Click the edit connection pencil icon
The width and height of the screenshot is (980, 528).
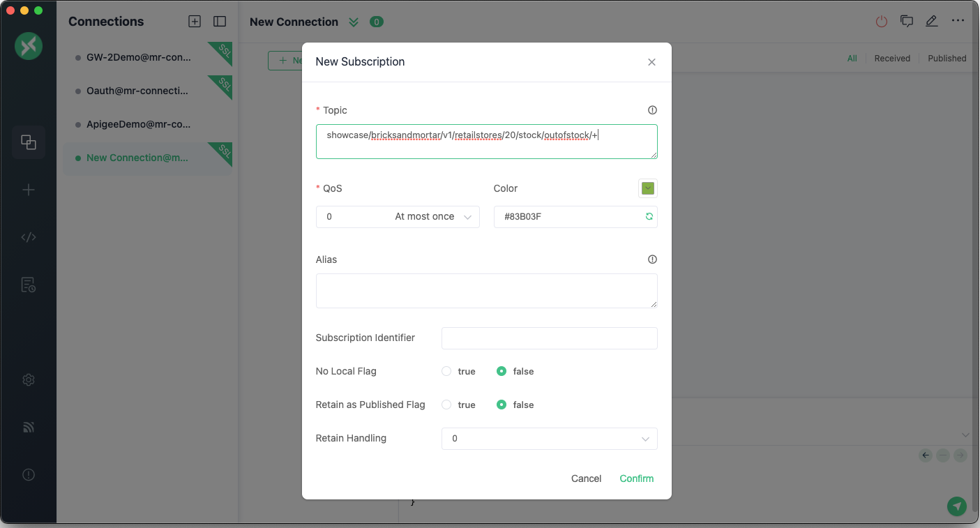tap(931, 22)
